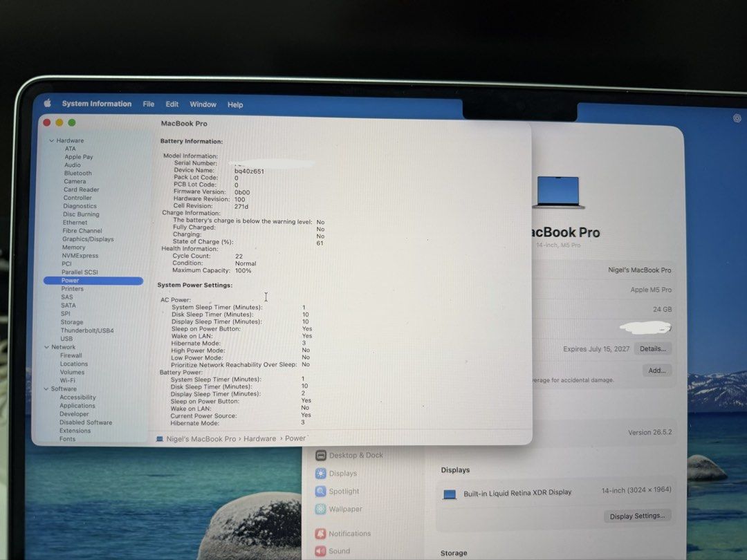Select Ethernet in the sidebar
The height and width of the screenshot is (560, 747).
[x=75, y=223]
